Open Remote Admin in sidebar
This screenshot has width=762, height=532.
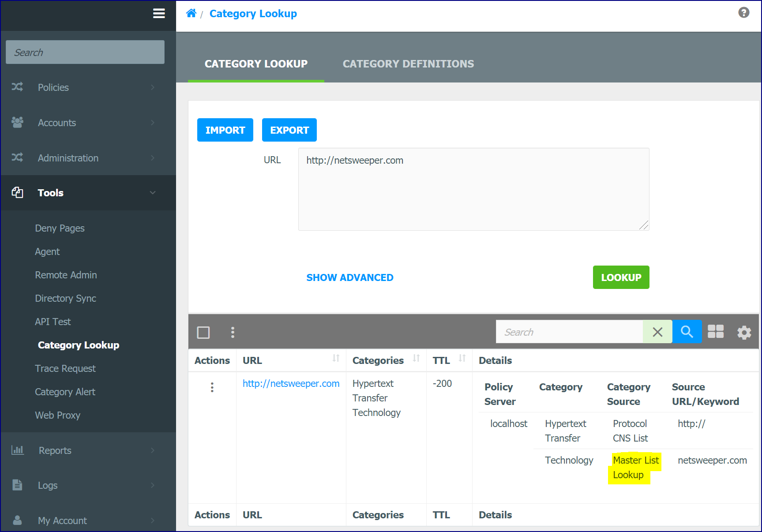(66, 275)
